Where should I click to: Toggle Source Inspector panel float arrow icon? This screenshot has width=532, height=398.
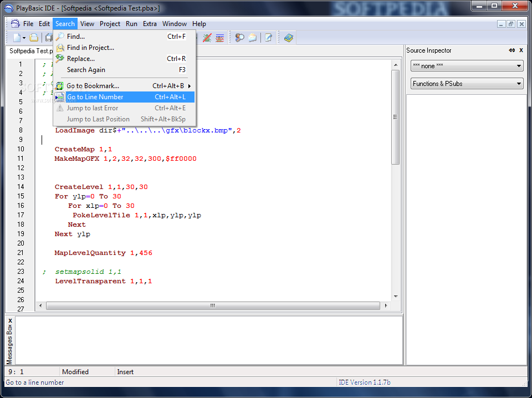511,50
